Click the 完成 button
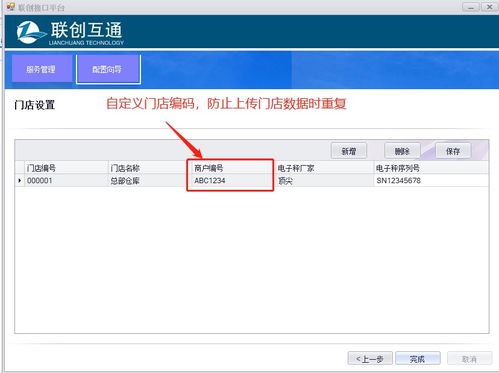Screen dimensions: 499x373 418,359
